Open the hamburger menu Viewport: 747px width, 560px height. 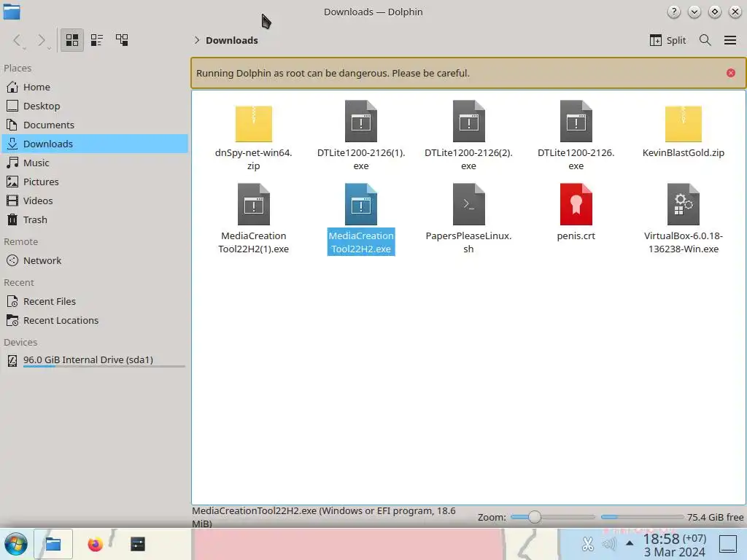(729, 40)
